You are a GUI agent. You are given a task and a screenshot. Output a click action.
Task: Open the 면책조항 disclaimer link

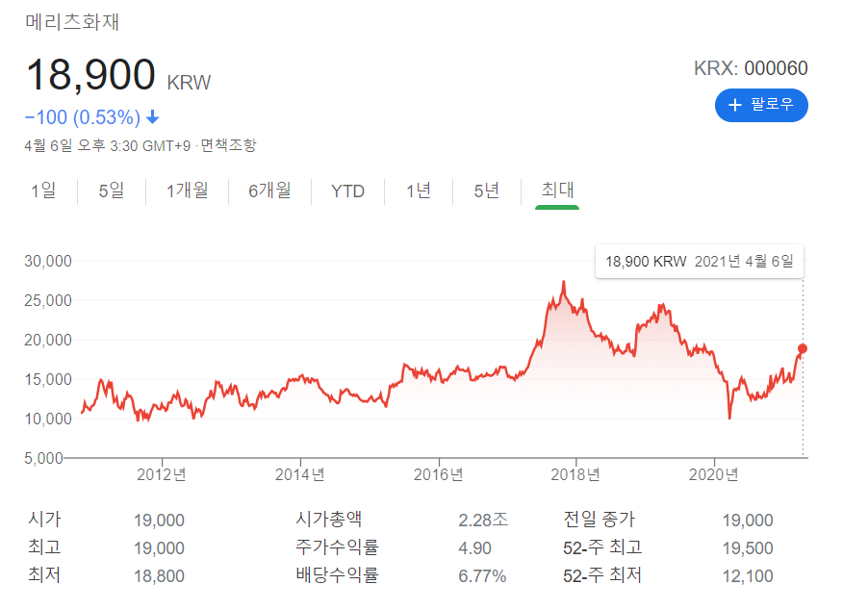229,145
